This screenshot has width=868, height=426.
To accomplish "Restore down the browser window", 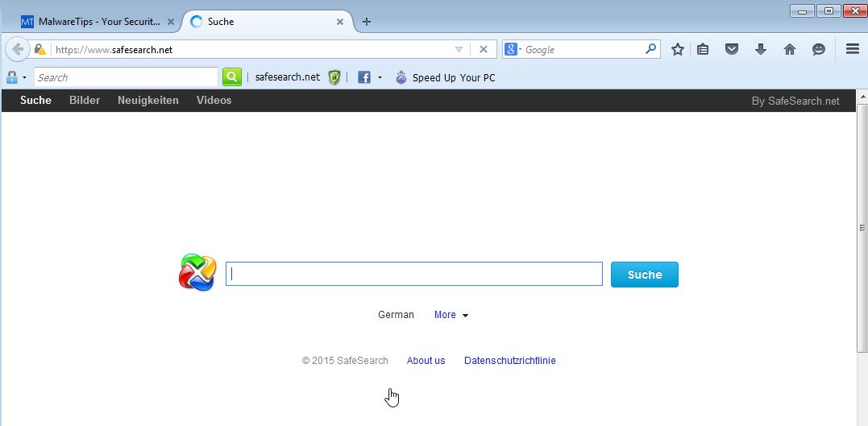I will [x=829, y=10].
